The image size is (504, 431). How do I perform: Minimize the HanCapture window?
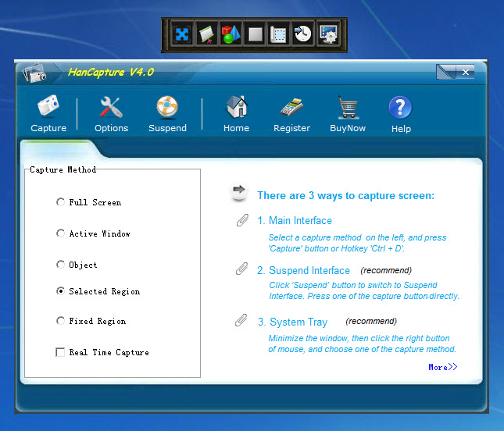pyautogui.click(x=446, y=72)
